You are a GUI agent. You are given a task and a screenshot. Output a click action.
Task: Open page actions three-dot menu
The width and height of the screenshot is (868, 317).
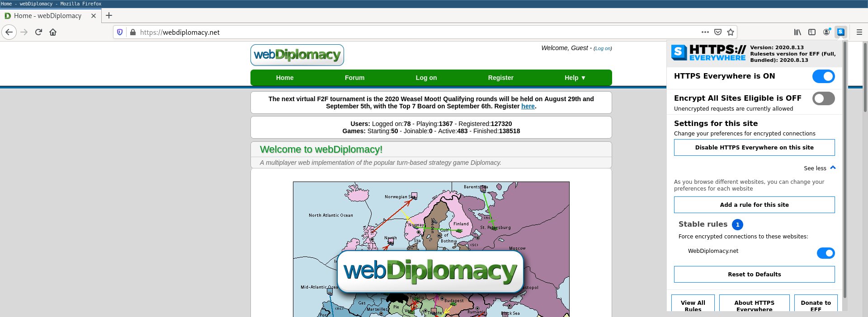(x=705, y=32)
